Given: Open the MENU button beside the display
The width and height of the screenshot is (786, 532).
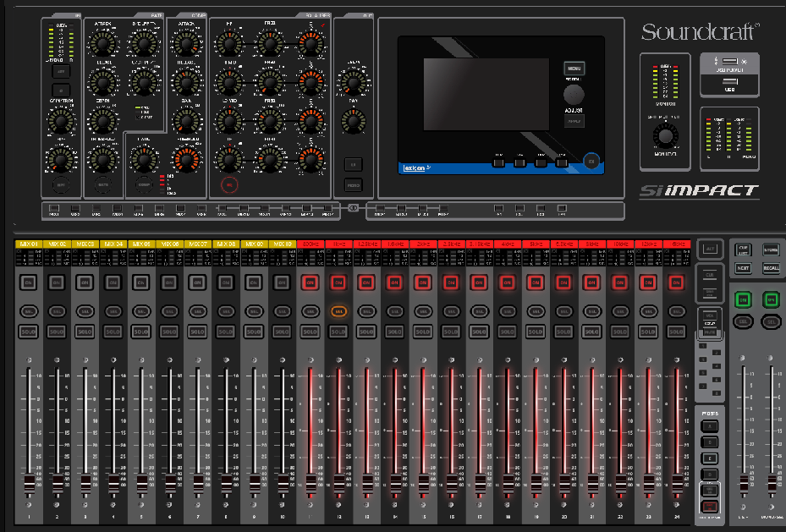Looking at the screenshot, I should pos(574,69).
